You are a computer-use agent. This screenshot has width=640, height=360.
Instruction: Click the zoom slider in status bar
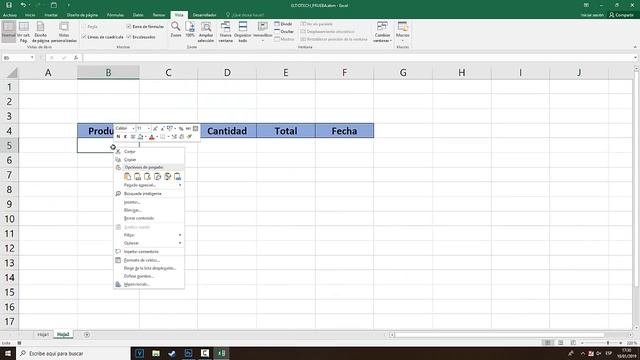point(602,343)
